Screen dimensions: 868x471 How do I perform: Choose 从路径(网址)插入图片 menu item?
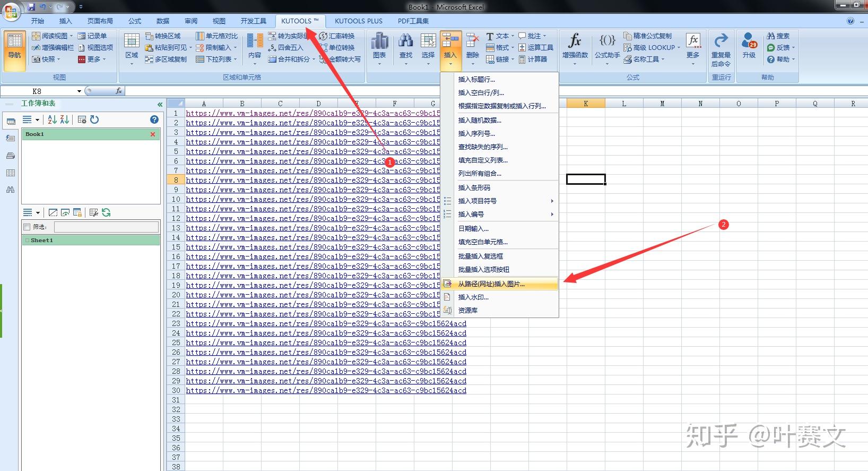499,284
